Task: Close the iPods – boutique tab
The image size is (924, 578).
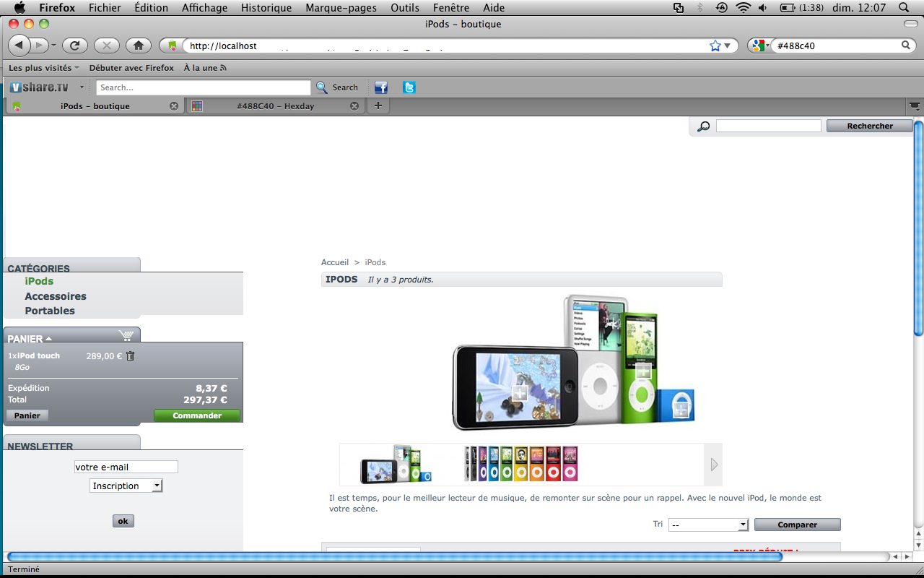Action: [173, 106]
